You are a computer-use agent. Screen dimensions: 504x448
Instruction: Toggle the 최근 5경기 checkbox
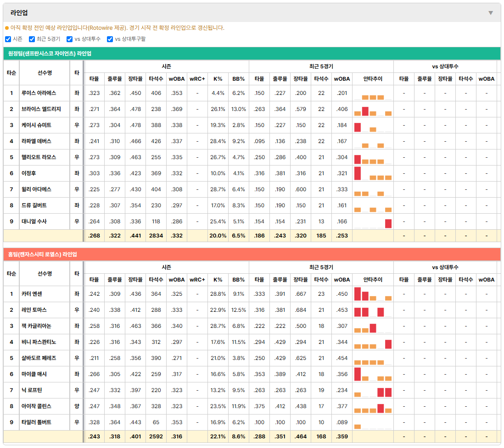coord(32,39)
